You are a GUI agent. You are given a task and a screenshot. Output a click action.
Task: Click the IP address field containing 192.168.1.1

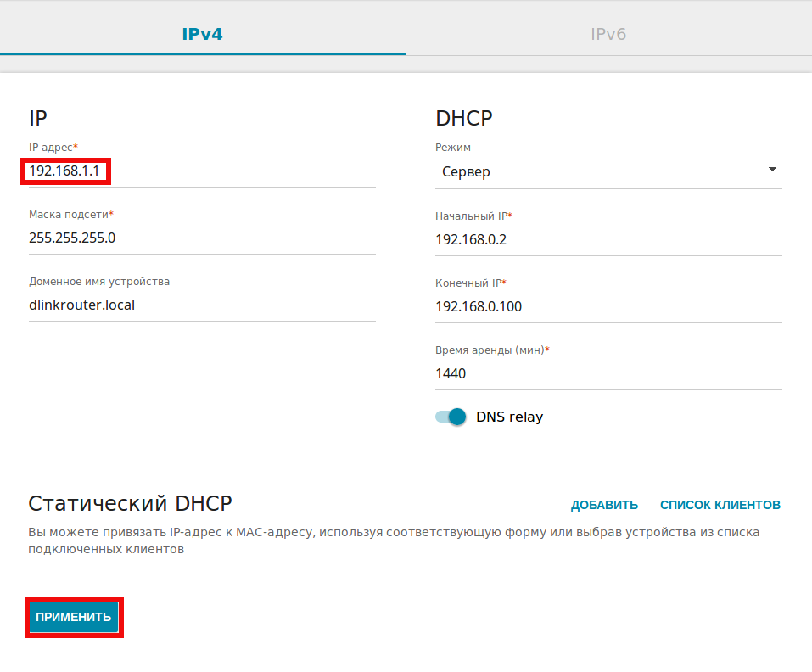[x=201, y=171]
